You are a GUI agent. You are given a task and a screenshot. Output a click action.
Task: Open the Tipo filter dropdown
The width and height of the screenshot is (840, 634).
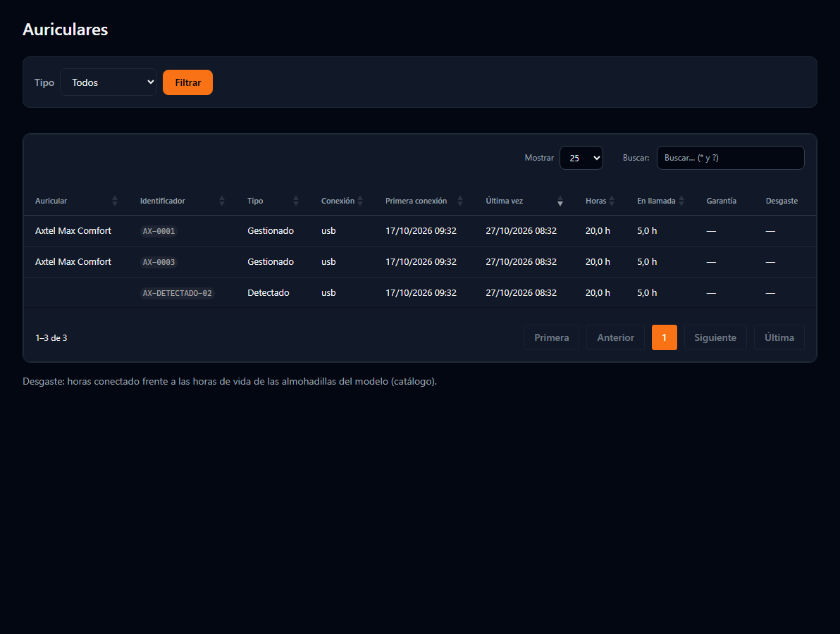click(109, 82)
